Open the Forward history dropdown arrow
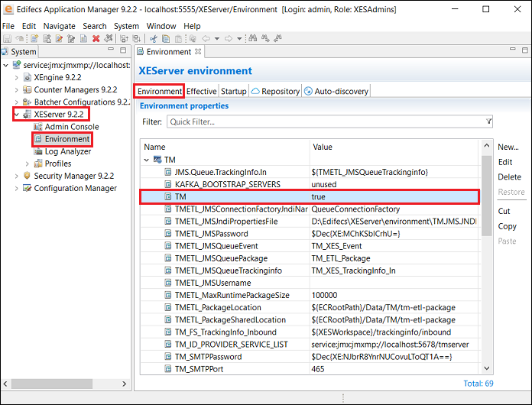Viewport: 532px width, 405px height. [239, 39]
